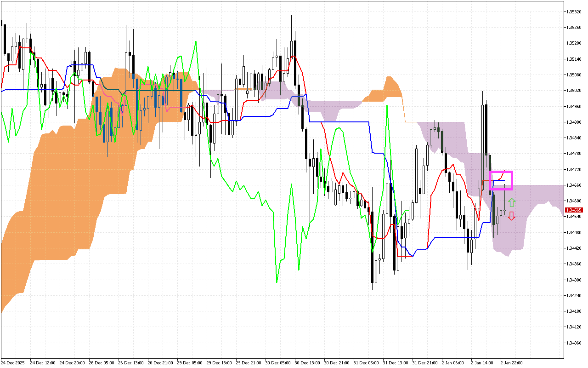Click the 24 Dec 2025 date label
This screenshot has width=588, height=368.
pos(14,362)
